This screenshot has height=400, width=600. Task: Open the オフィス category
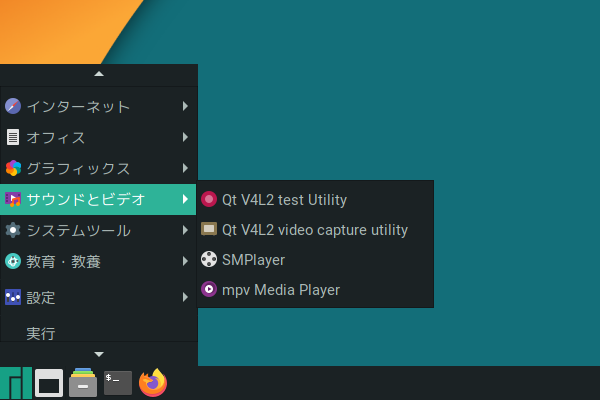click(x=99, y=137)
